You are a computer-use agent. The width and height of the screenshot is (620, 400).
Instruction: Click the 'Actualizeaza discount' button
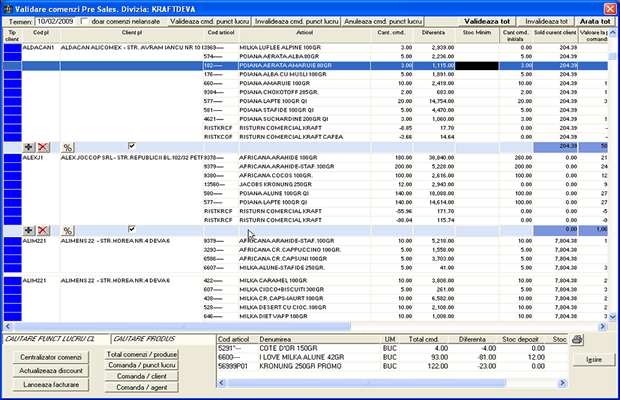click(x=51, y=371)
